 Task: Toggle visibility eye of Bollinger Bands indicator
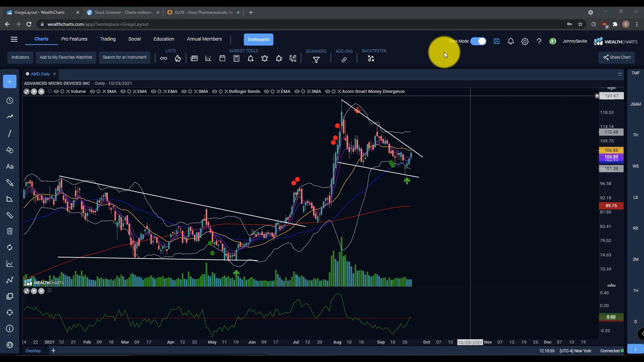tap(214, 92)
